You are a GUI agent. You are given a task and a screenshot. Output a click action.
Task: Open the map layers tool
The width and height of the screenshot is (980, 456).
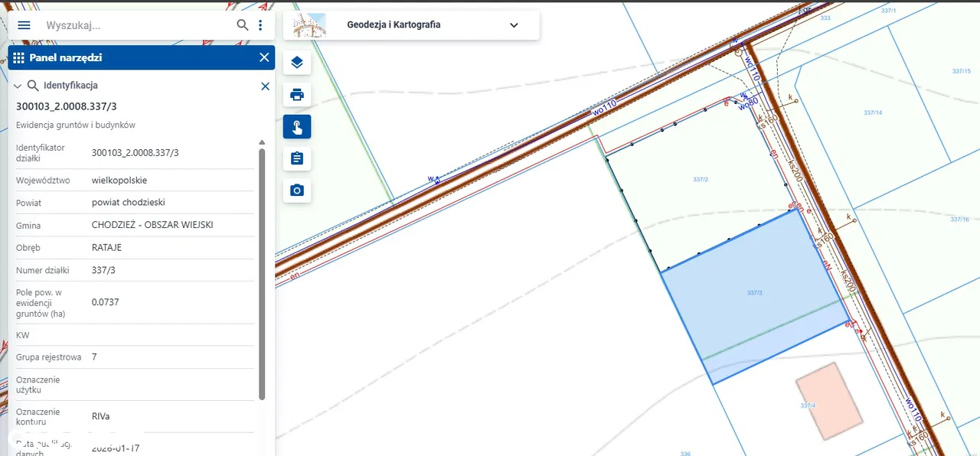297,63
